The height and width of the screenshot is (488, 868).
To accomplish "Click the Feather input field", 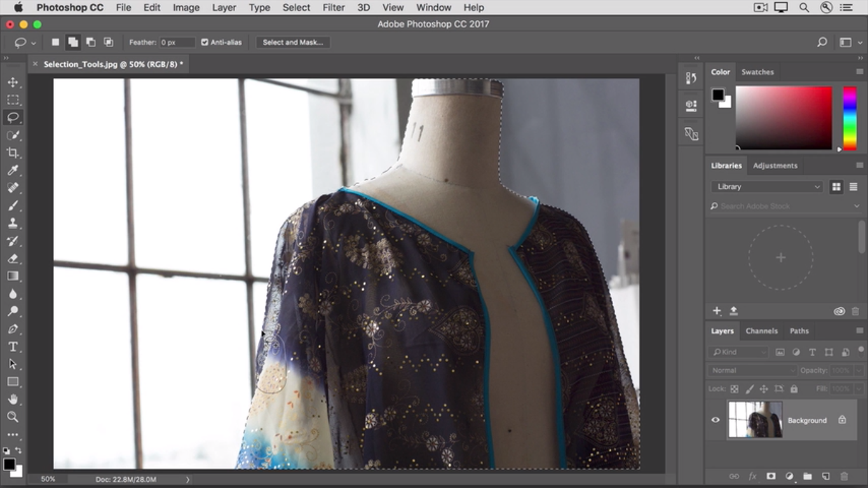I will (177, 43).
